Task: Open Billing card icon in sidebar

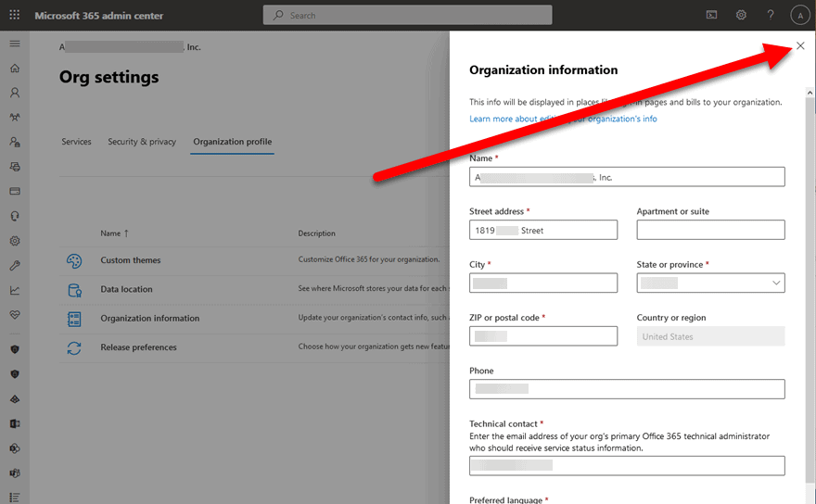Action: tap(15, 192)
